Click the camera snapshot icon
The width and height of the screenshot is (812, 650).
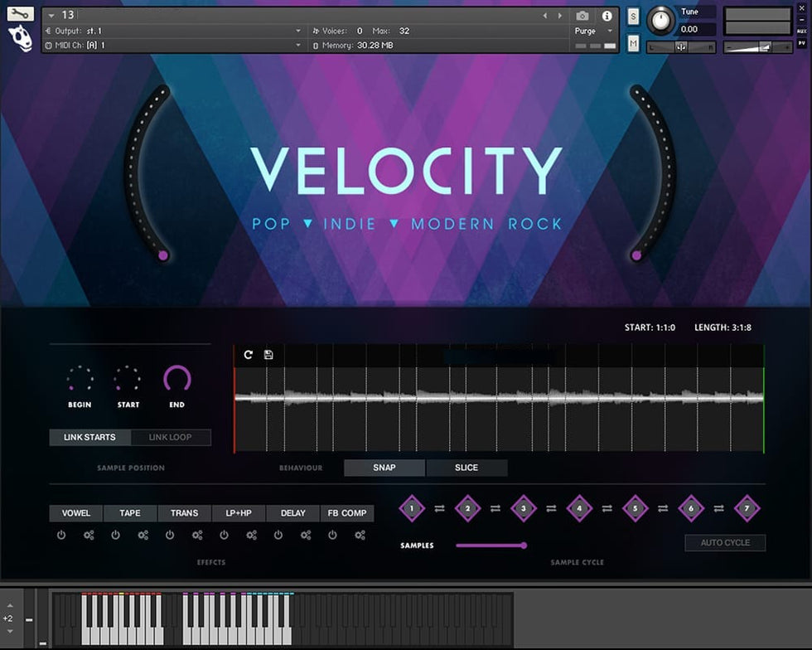pos(582,16)
